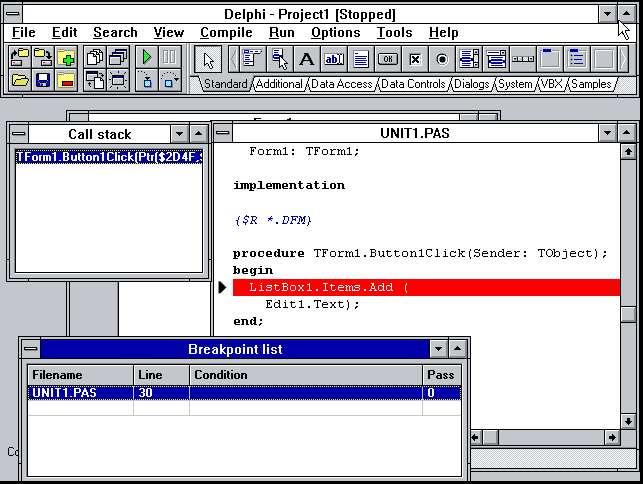
Task: Click the Save file floppy disk icon
Action: click(43, 80)
